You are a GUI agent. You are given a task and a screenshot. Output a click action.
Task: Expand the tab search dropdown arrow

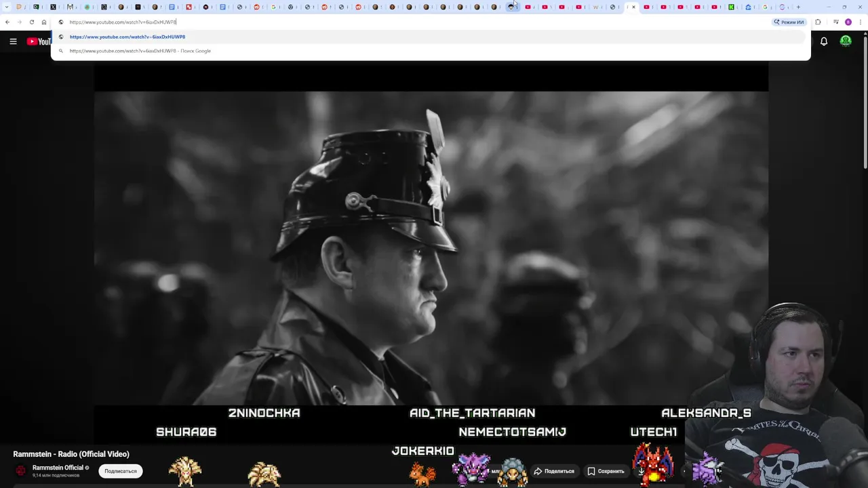coord(7,7)
